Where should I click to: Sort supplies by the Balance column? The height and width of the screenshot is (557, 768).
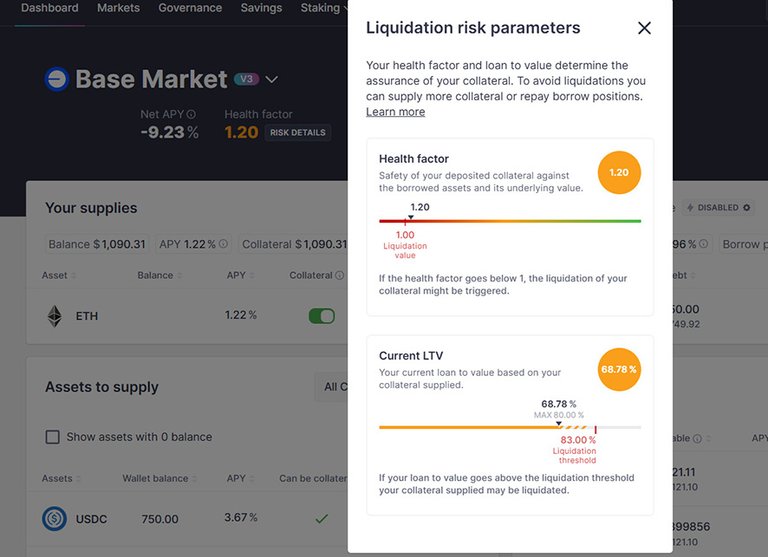pyautogui.click(x=160, y=276)
